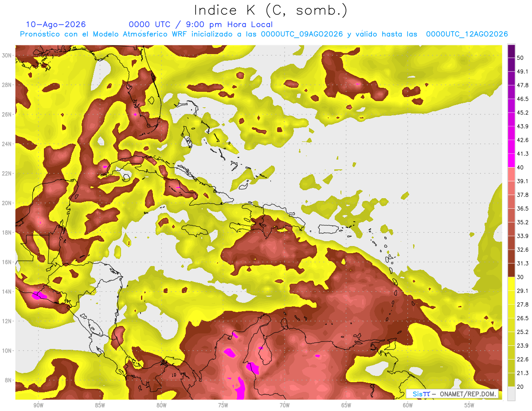Click the colorbar value "25.2"
Screen dimensions: 532x411
(x=523, y=332)
